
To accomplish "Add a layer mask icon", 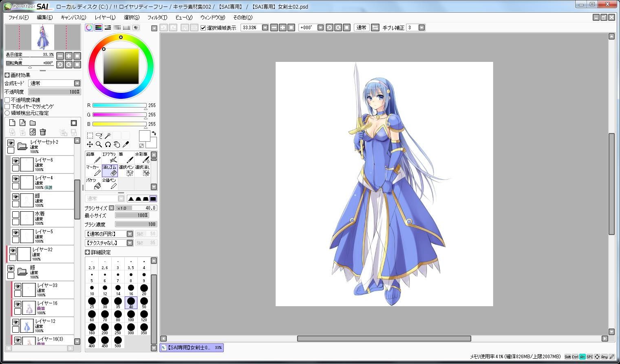I will 74,123.
